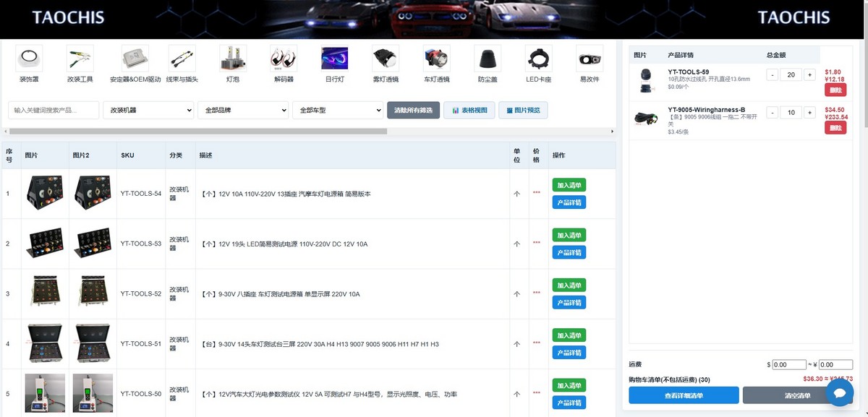The image size is (868, 417).
Task: View product details for YT-TOOLS-50
Action: click(x=569, y=403)
